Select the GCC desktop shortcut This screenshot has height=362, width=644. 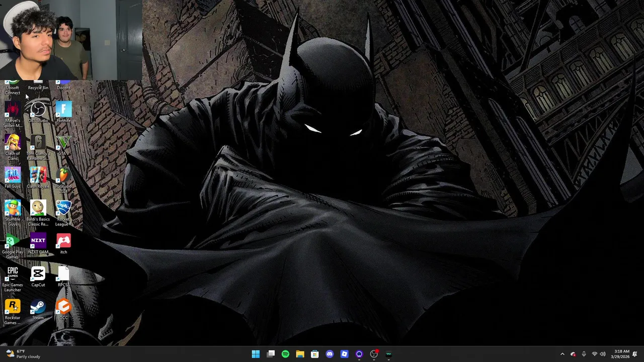(x=63, y=310)
